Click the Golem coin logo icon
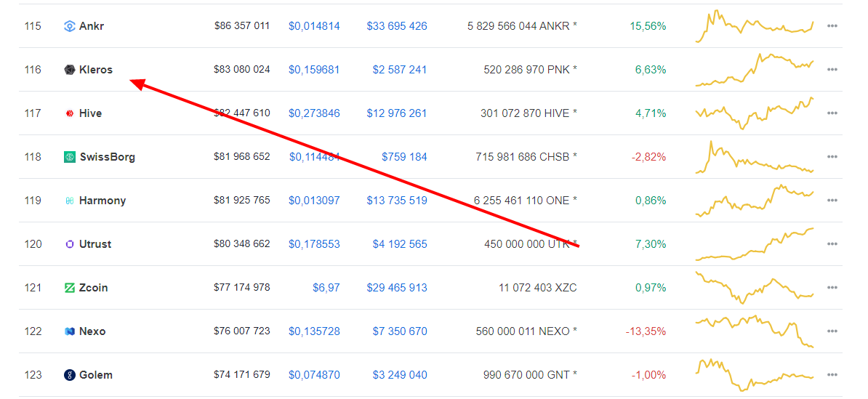The height and width of the screenshot is (399, 868). (x=69, y=375)
